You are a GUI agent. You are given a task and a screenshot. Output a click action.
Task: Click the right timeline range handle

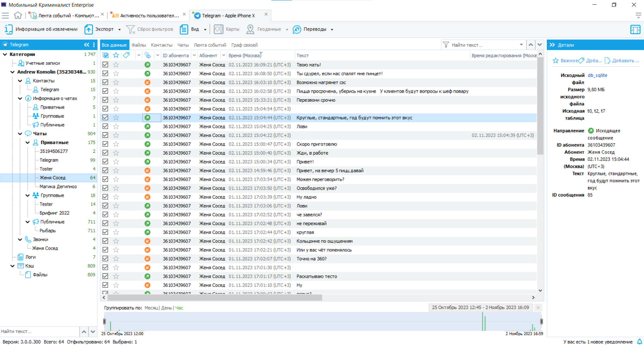coord(541,321)
